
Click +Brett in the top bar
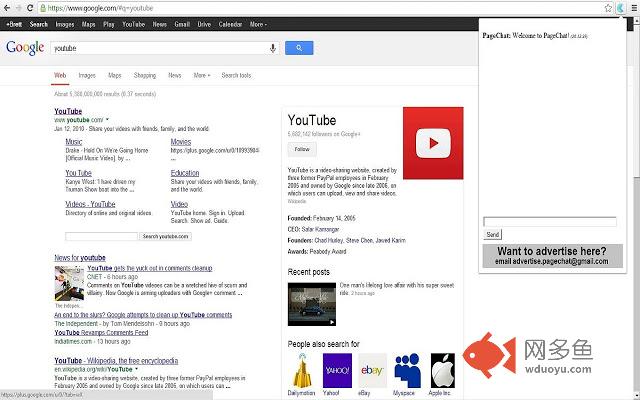click(14, 24)
